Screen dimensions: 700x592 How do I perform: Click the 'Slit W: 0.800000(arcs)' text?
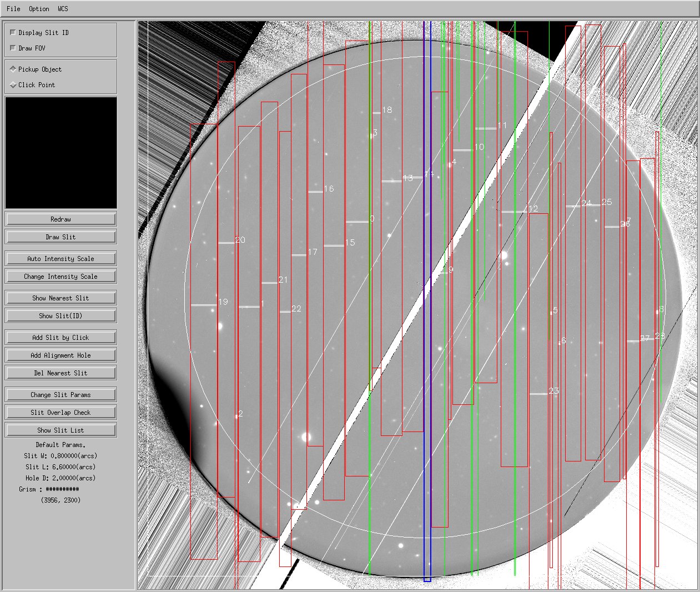tap(61, 456)
